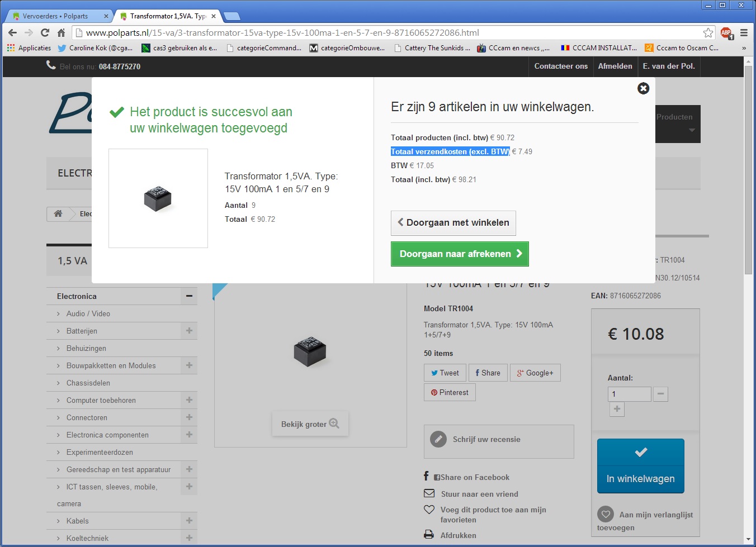Click the magnifier icon on Bekijk groter

(334, 424)
